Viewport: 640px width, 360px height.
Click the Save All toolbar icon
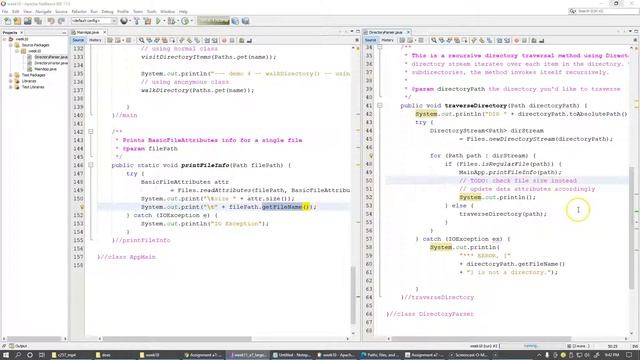(x=38, y=21)
